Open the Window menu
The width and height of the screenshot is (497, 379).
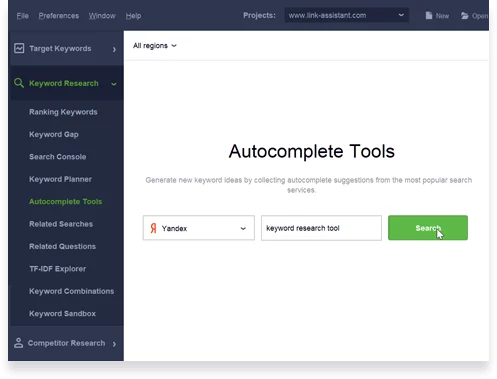point(102,16)
